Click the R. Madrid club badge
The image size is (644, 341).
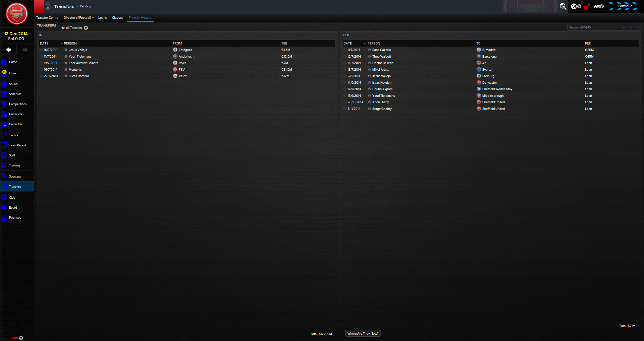479,50
